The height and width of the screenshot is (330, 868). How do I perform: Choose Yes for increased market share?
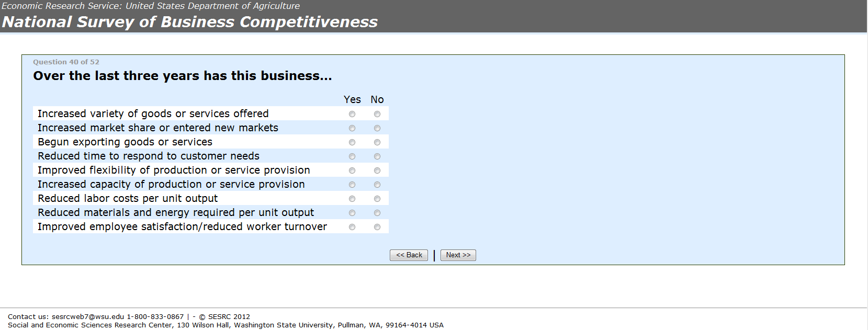click(x=352, y=128)
